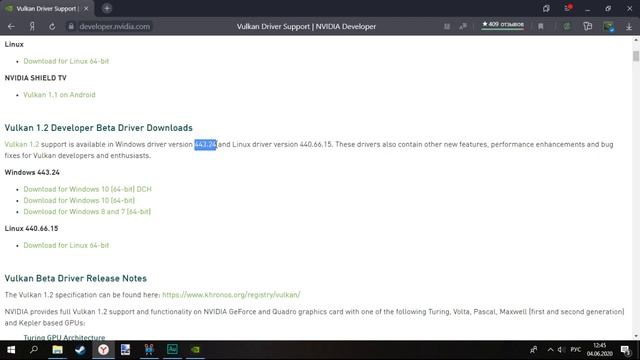Open the khronos.org registry vulkan URL
This screenshot has height=360, width=640.
pos(231,295)
